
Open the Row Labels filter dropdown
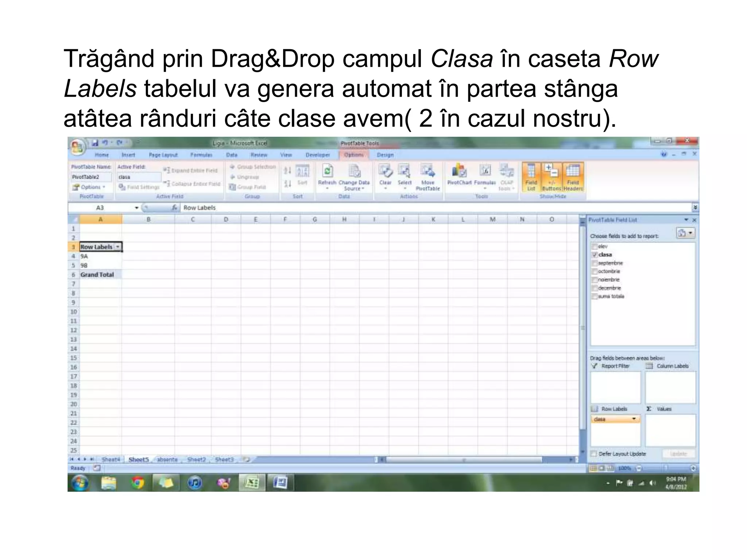[x=118, y=247]
